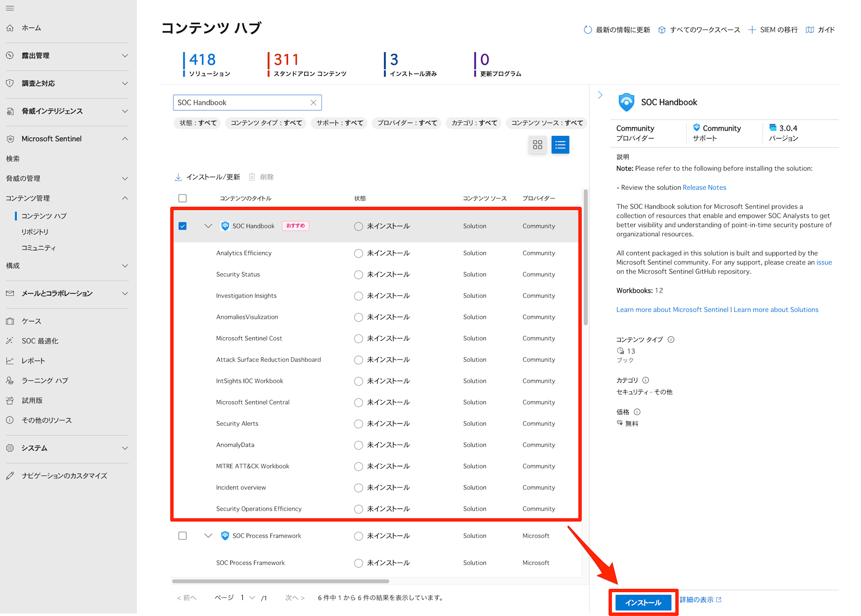Image resolution: width=861 pixels, height=616 pixels.
Task: Click the コンテンツ タイプ info icon
Action: click(671, 339)
